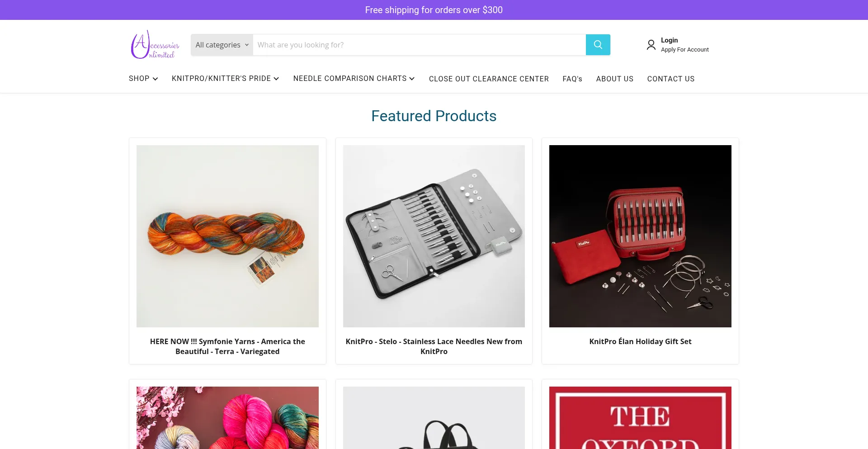Click the user account icon near Login
This screenshot has height=449, width=868.
pyautogui.click(x=651, y=44)
